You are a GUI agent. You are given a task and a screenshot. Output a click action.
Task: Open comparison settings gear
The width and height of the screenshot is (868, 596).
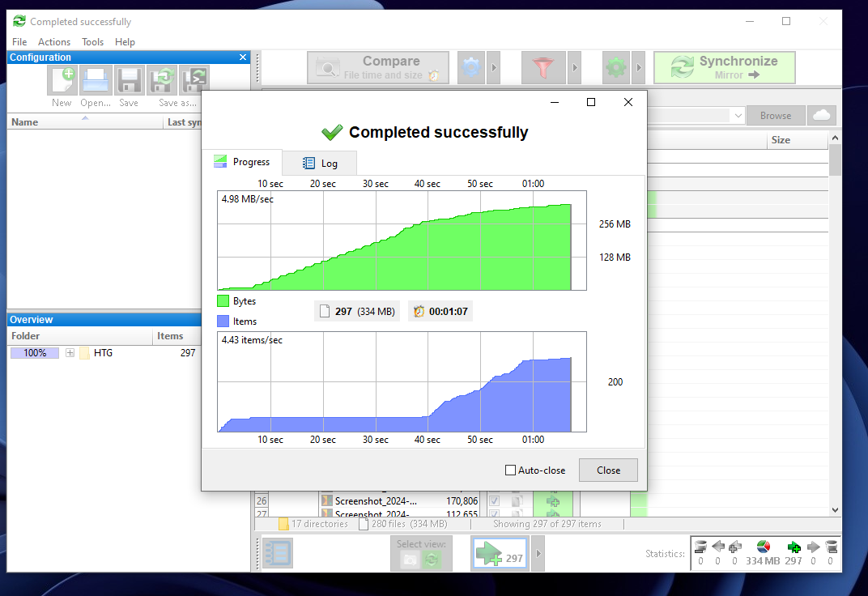[471, 67]
